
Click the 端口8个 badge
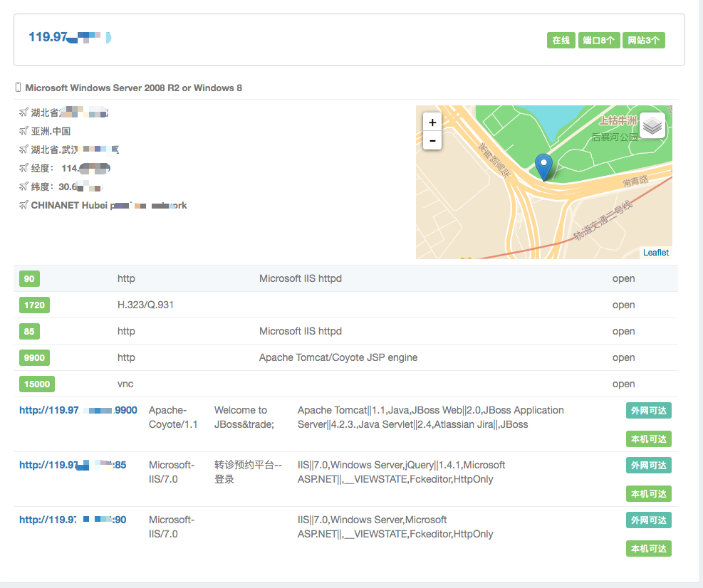tap(598, 41)
